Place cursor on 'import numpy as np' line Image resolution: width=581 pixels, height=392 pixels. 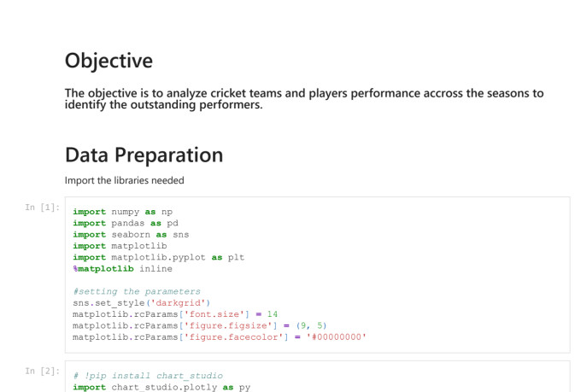(x=123, y=211)
